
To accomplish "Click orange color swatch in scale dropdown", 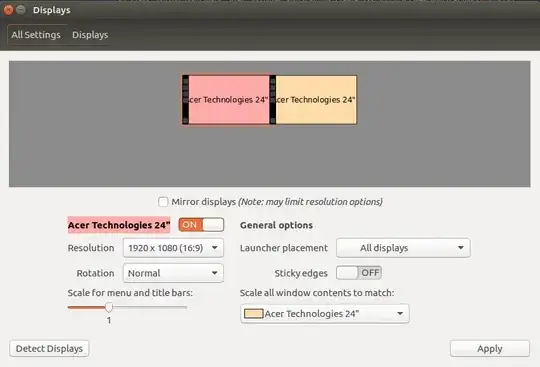I will click(x=253, y=314).
